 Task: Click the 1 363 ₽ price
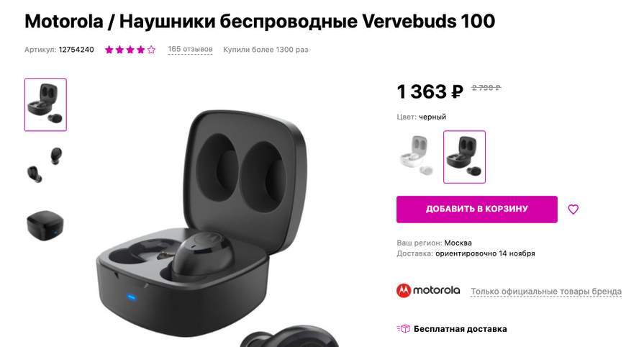[430, 91]
